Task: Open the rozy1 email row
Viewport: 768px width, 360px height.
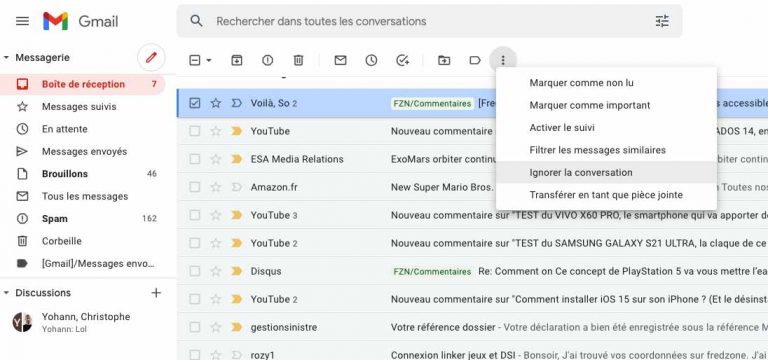Action: tap(472, 354)
